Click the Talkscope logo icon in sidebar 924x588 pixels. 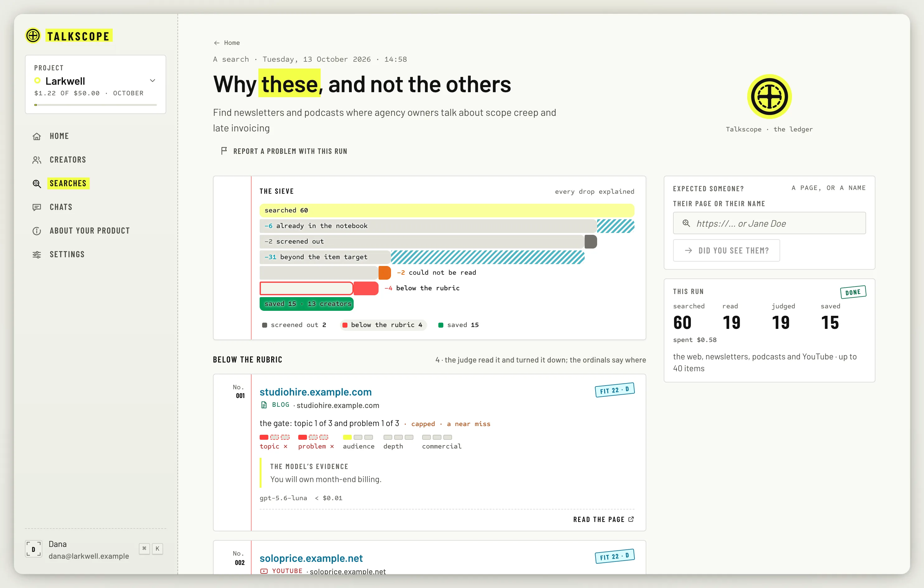click(x=33, y=36)
